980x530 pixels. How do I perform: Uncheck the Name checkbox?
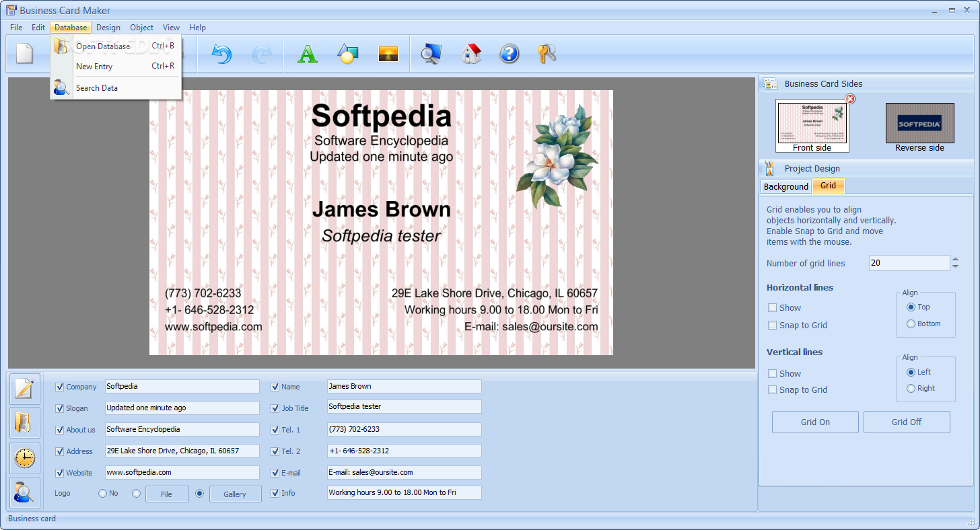[275, 387]
